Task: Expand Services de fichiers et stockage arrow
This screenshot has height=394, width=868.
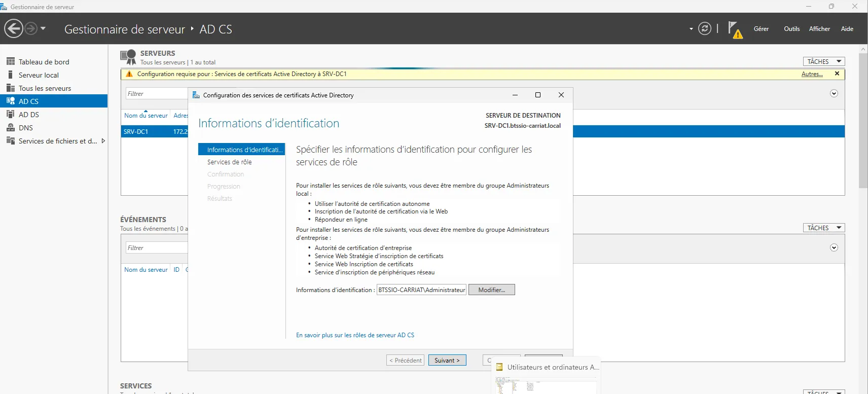Action: 103,141
